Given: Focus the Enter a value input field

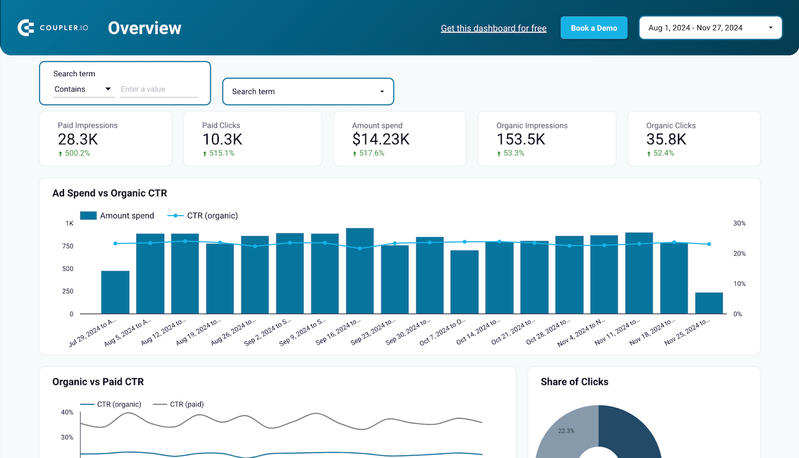Looking at the screenshot, I should [x=158, y=90].
